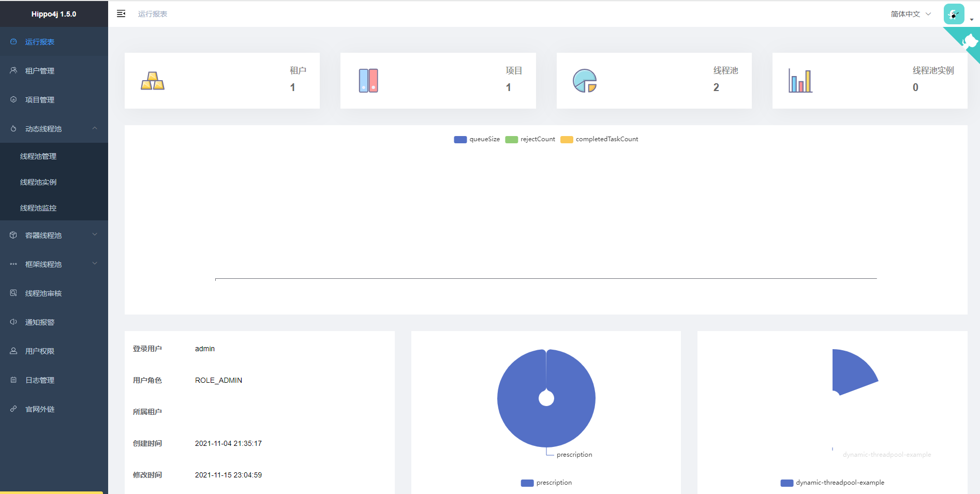Click the 线程池 count value 2
The height and width of the screenshot is (494, 980).
tap(716, 87)
